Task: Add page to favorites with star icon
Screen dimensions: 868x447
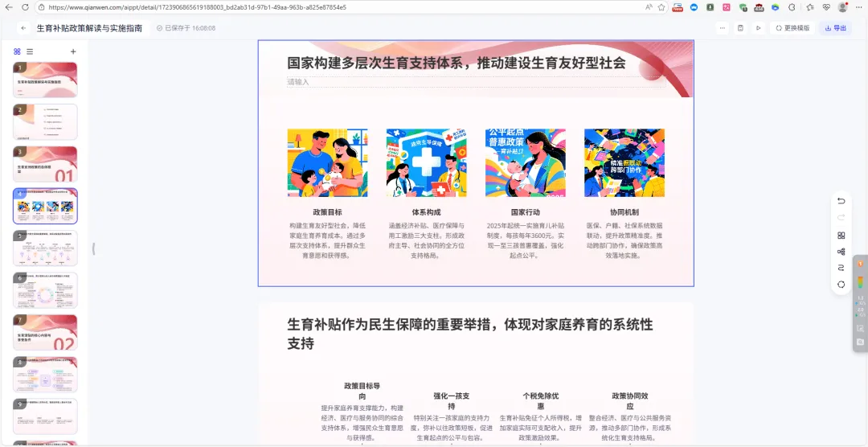Action: [661, 7]
